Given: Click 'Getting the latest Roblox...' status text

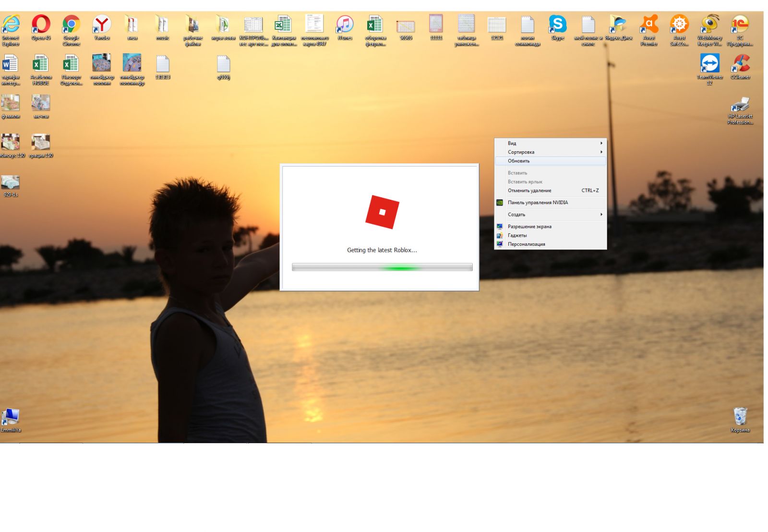Looking at the screenshot, I should 382,250.
